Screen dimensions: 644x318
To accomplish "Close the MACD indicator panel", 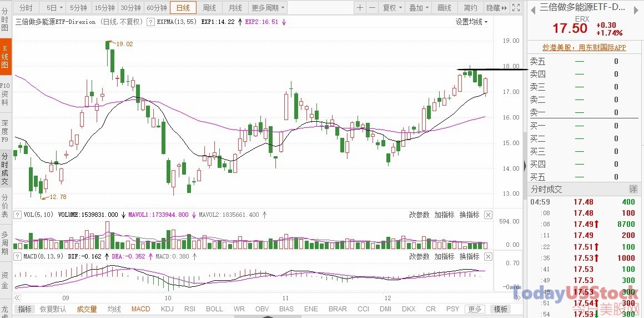I will pyautogui.click(x=488, y=257).
